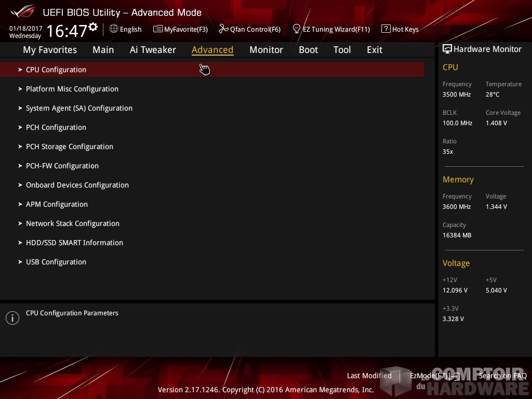Screen dimensions: 532x399
Task: Expand PCH Storage Configuration entry
Action: [70, 147]
